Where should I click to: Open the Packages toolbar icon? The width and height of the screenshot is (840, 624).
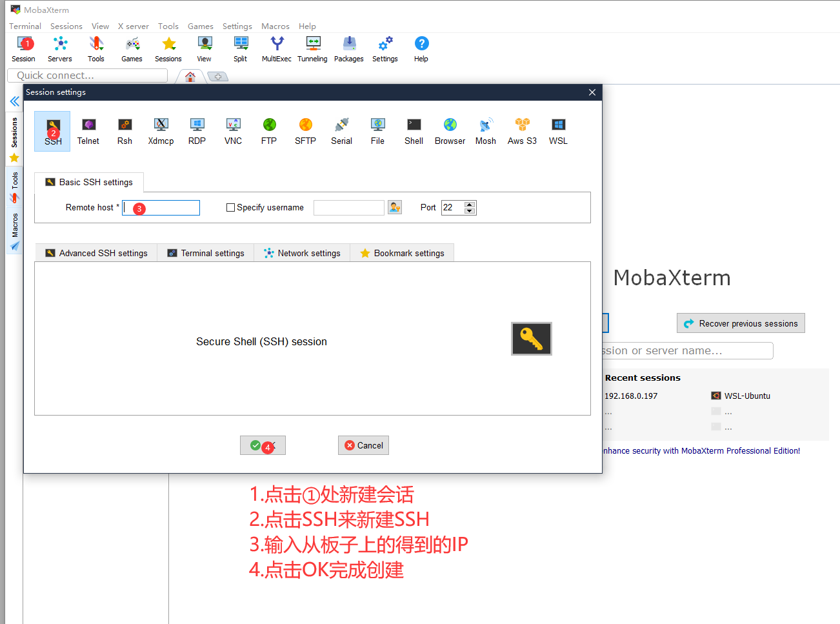click(349, 49)
